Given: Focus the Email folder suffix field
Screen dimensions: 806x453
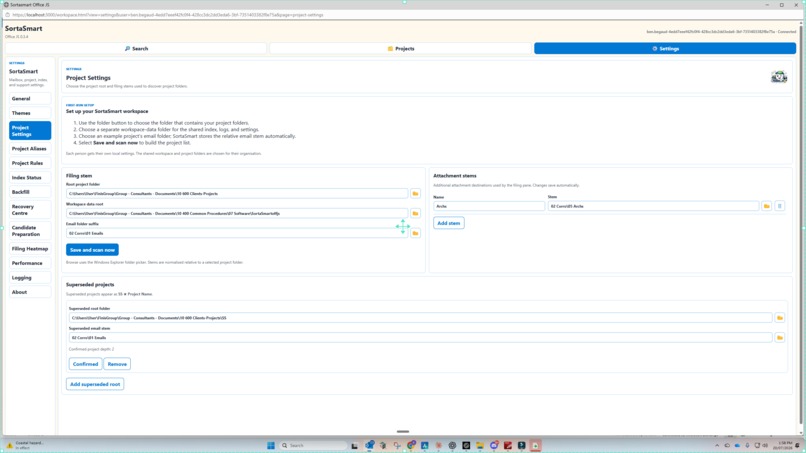Looking at the screenshot, I should coord(237,233).
